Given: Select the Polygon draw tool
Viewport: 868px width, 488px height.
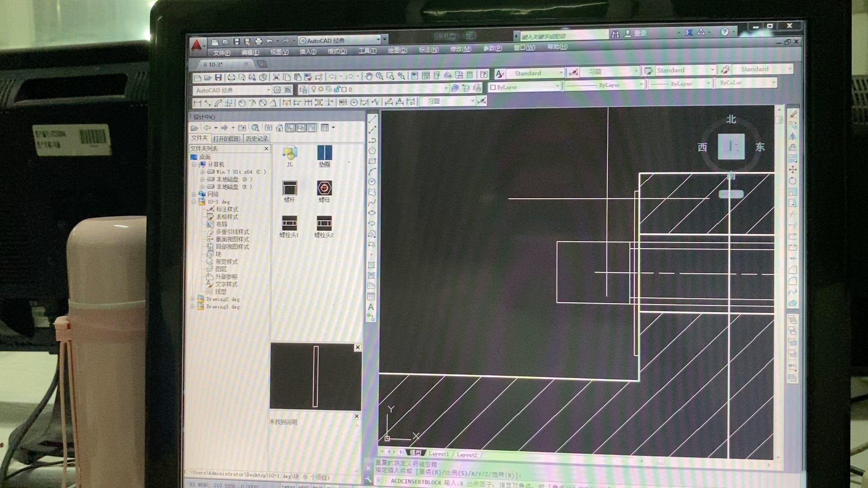Looking at the screenshot, I should (x=372, y=150).
